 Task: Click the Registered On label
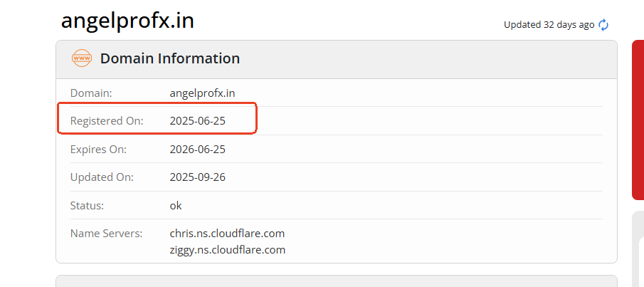coord(107,121)
